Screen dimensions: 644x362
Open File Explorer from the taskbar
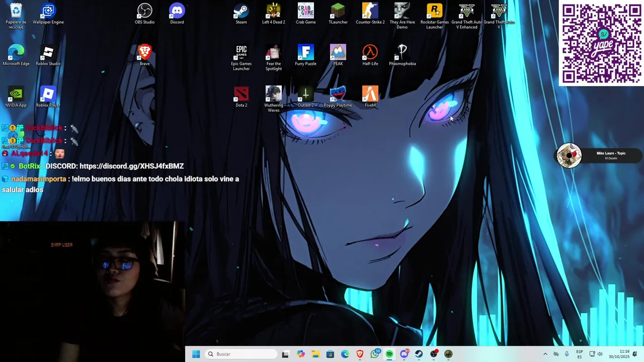pos(315,354)
